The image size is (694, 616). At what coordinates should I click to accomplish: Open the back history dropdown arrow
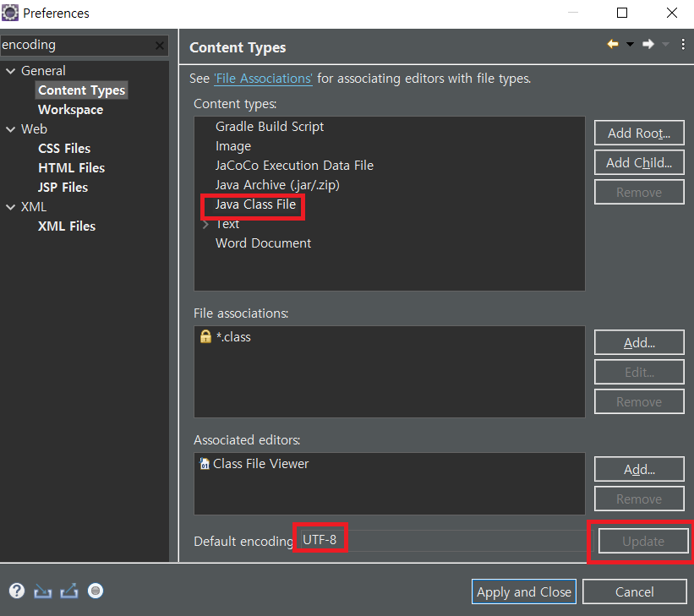point(630,44)
